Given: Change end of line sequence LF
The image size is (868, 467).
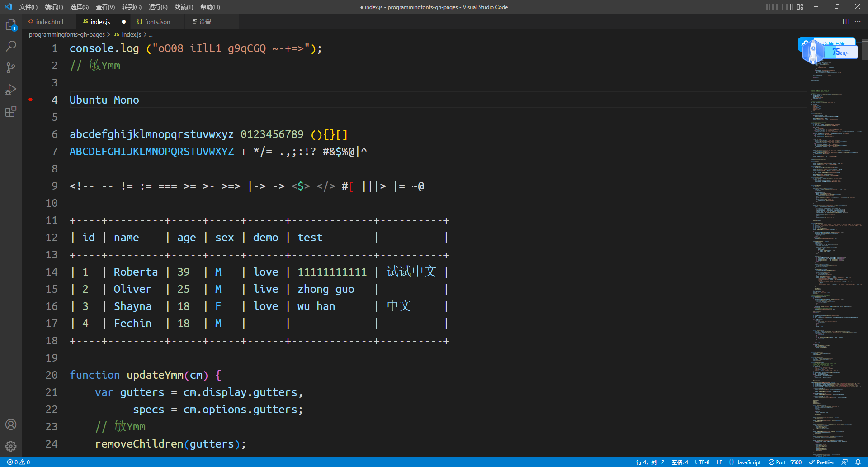Looking at the screenshot, I should [x=719, y=462].
